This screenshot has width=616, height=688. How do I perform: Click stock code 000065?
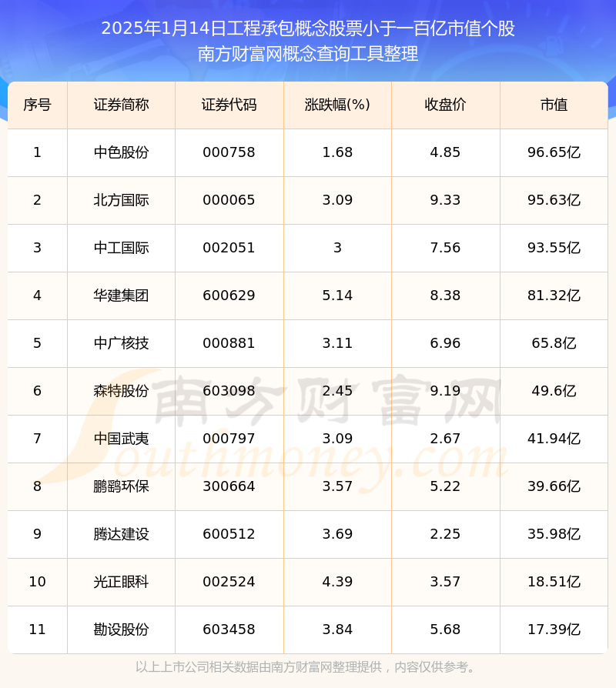[x=229, y=200]
